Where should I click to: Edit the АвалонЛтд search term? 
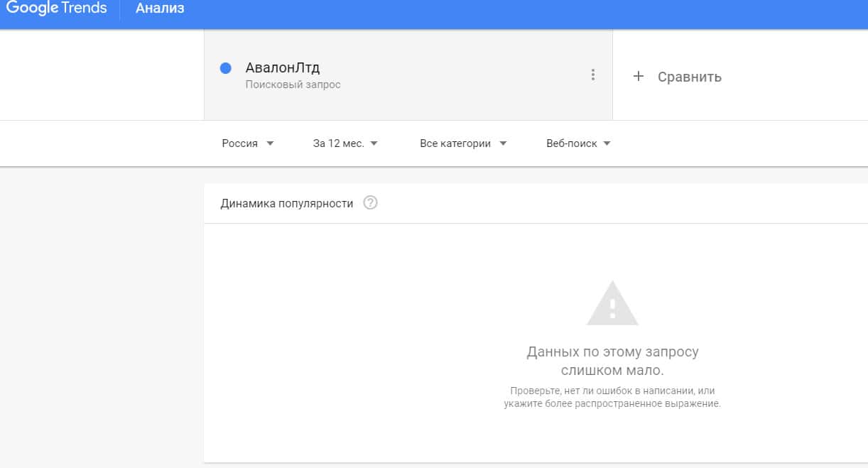pyautogui.click(x=283, y=68)
